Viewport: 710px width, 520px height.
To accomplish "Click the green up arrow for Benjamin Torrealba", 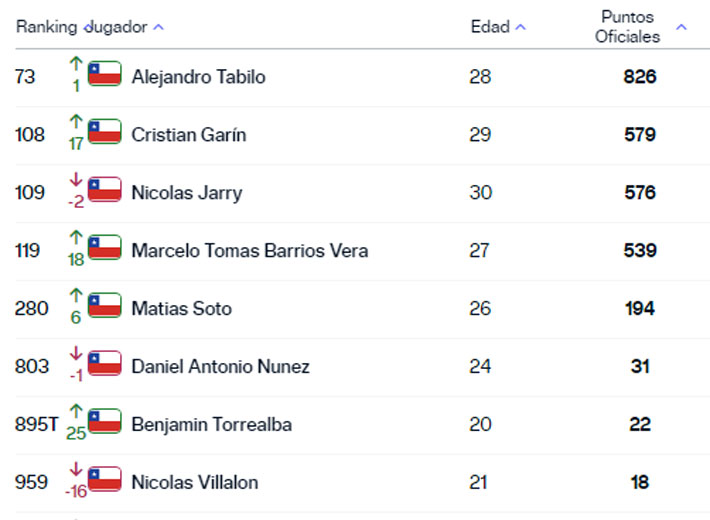I will [x=75, y=411].
